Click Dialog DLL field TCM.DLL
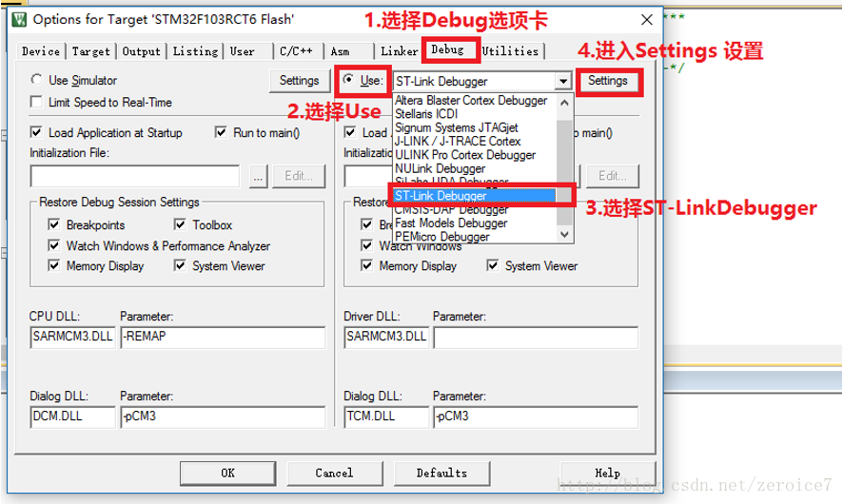Screen dimensions: 843x504 tap(386, 417)
